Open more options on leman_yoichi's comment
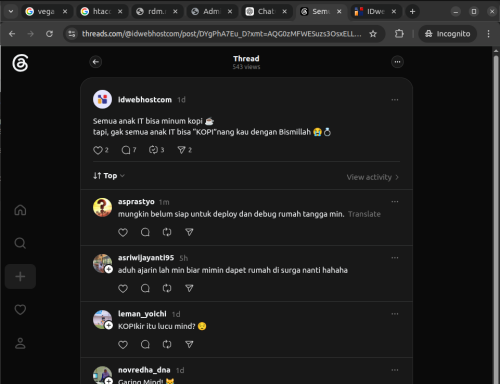Image resolution: width=500 pixels, height=384 pixels. 395,314
